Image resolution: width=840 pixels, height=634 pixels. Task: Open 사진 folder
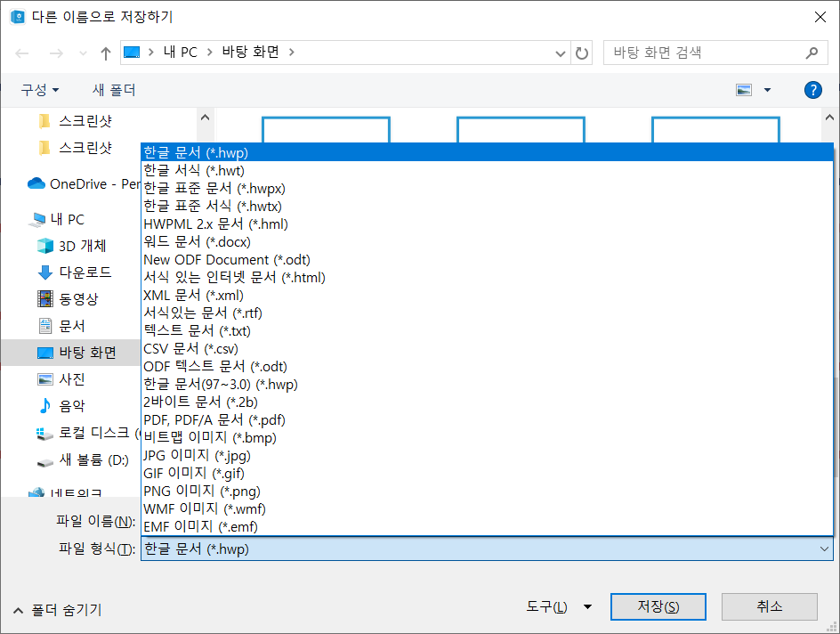coord(61,379)
